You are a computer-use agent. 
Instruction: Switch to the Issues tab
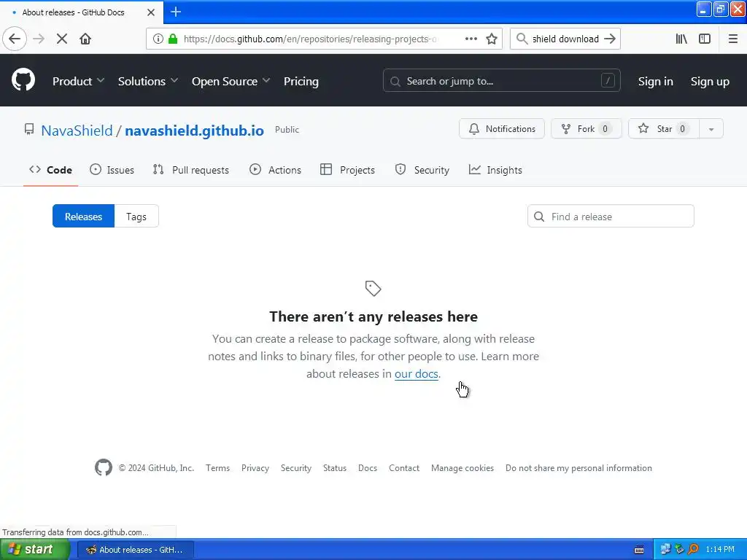pos(112,170)
